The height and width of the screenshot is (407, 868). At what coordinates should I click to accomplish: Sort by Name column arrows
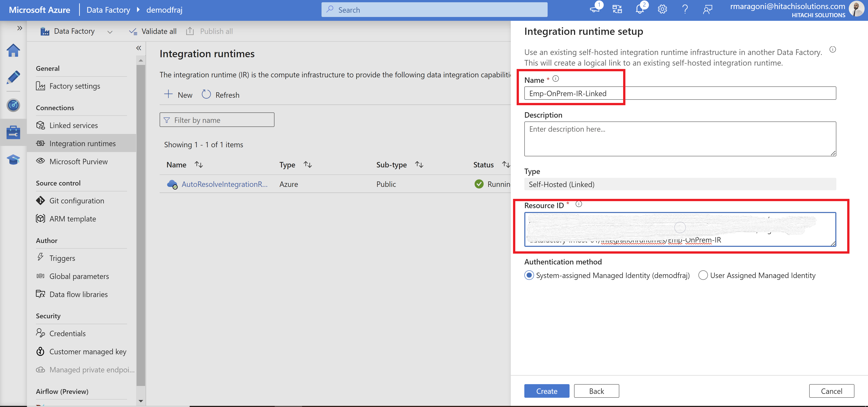199,164
